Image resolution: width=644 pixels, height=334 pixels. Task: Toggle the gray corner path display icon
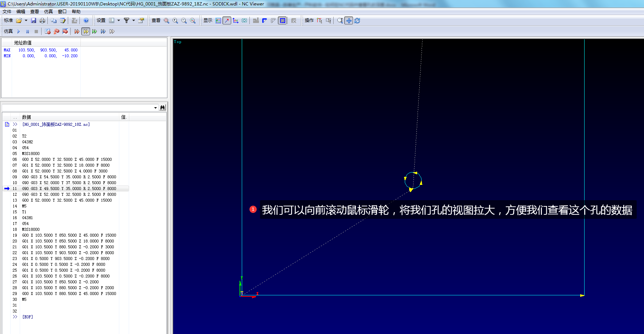273,21
